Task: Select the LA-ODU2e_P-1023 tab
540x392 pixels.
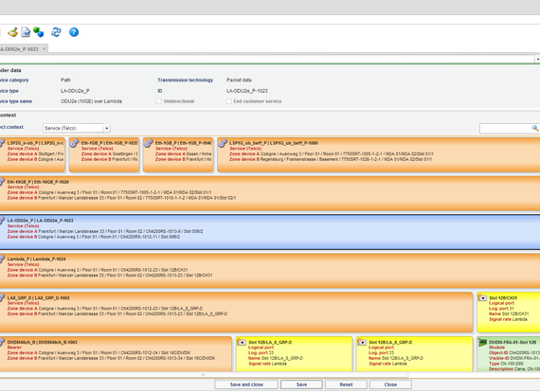Action: pos(19,49)
